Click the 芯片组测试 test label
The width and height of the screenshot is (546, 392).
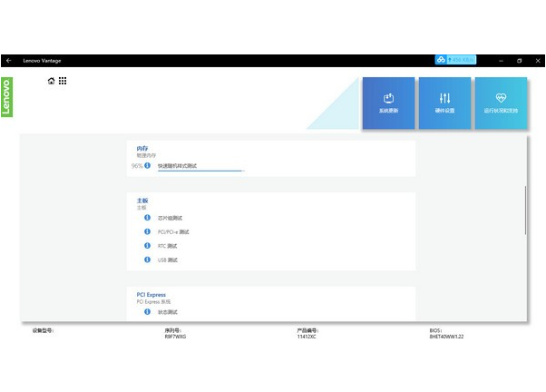tap(170, 218)
